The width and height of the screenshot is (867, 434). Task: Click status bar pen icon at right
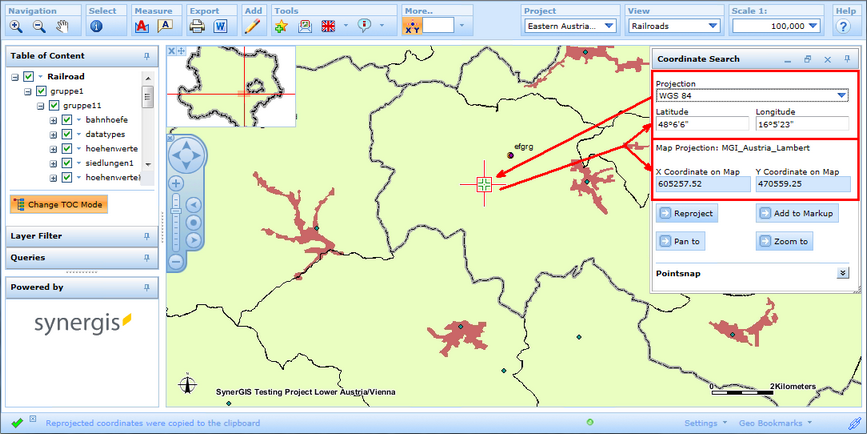854,423
